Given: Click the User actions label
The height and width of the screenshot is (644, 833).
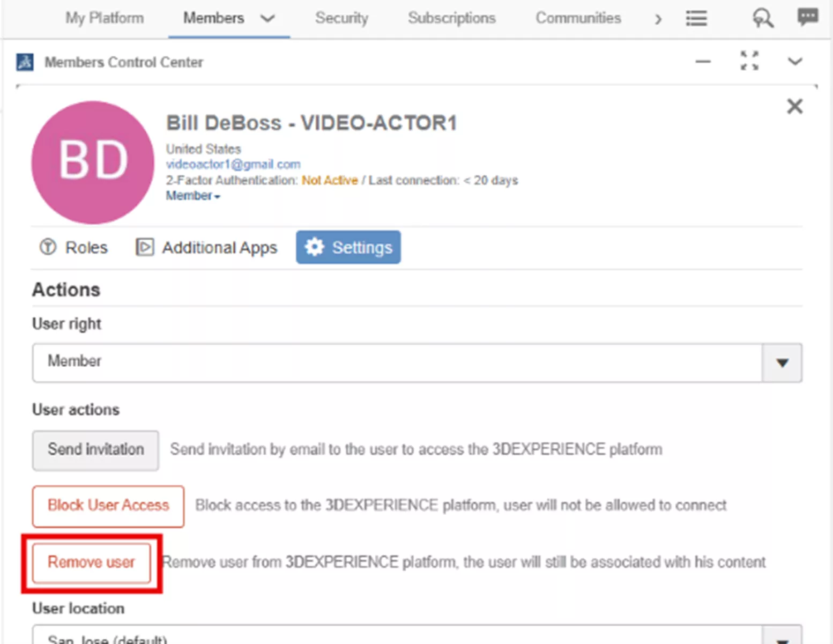Looking at the screenshot, I should (76, 410).
